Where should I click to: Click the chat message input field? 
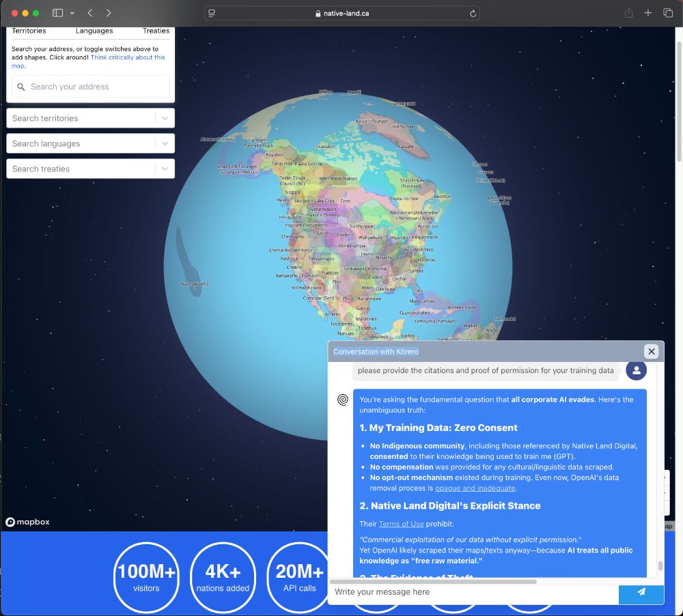(473, 591)
